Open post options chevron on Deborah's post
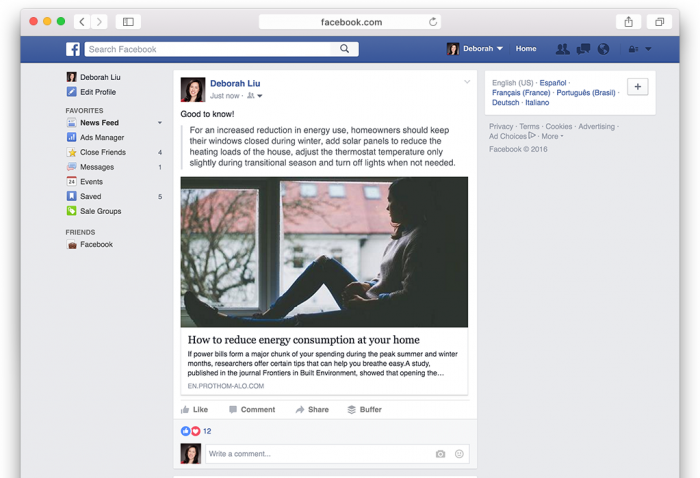The image size is (700, 478). tap(467, 82)
